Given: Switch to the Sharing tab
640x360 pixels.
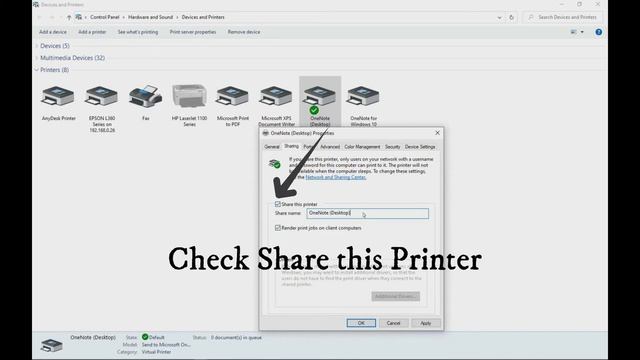Looking at the screenshot, I should click(x=291, y=146).
